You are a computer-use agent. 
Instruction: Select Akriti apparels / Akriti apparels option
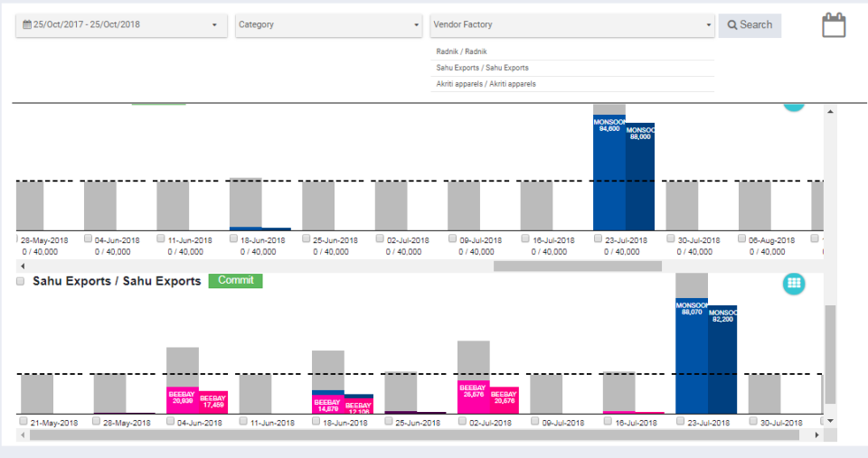[x=486, y=84]
